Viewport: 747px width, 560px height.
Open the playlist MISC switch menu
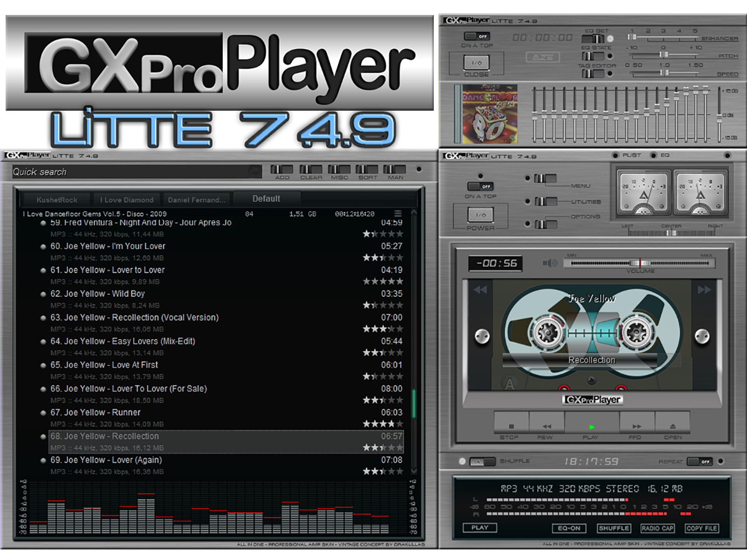point(339,169)
